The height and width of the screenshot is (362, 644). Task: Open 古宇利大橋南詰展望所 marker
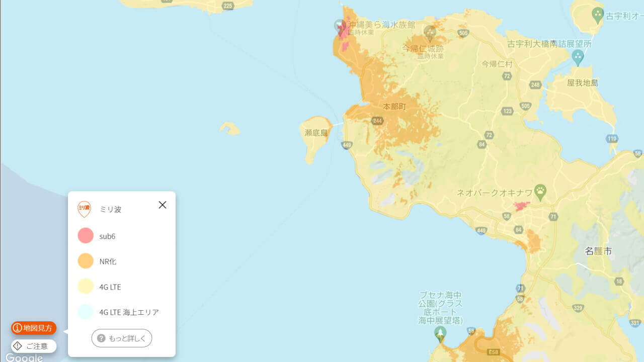578,58
